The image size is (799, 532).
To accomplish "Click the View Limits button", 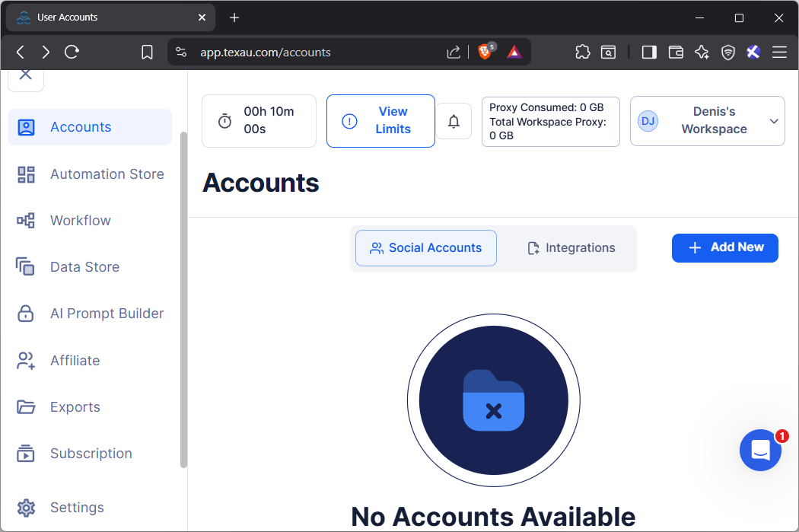I will [x=380, y=121].
